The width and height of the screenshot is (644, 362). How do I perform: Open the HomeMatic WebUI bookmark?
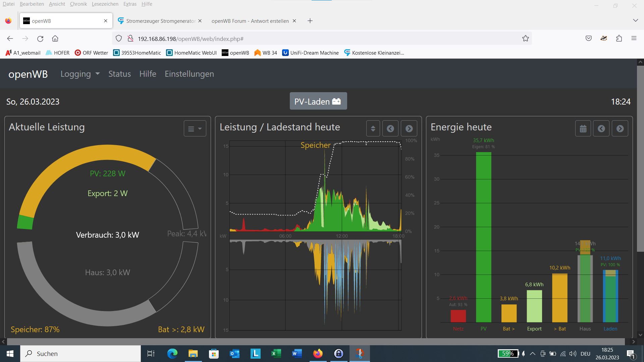click(192, 53)
